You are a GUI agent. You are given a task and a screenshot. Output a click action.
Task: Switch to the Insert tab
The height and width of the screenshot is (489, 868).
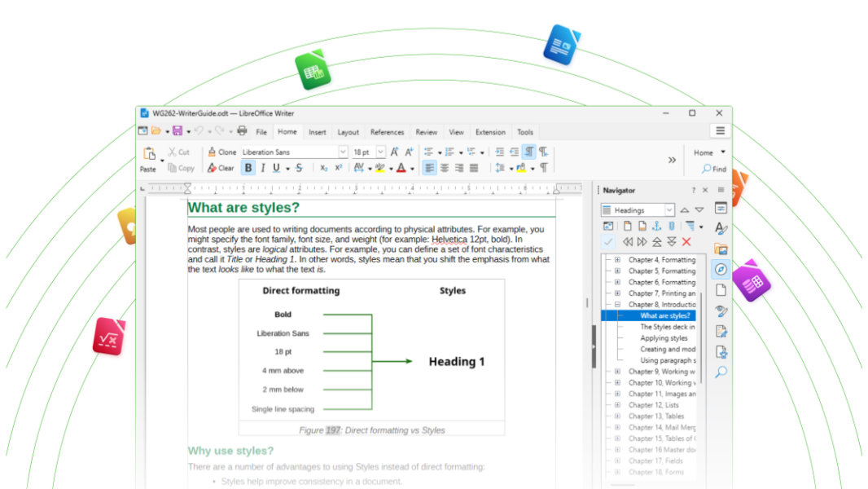(x=318, y=132)
